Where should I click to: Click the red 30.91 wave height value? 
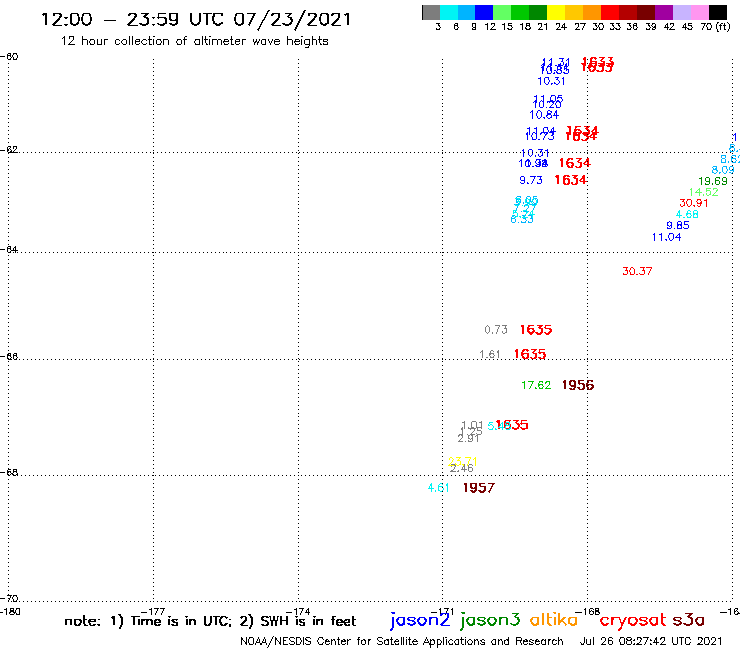tap(694, 203)
